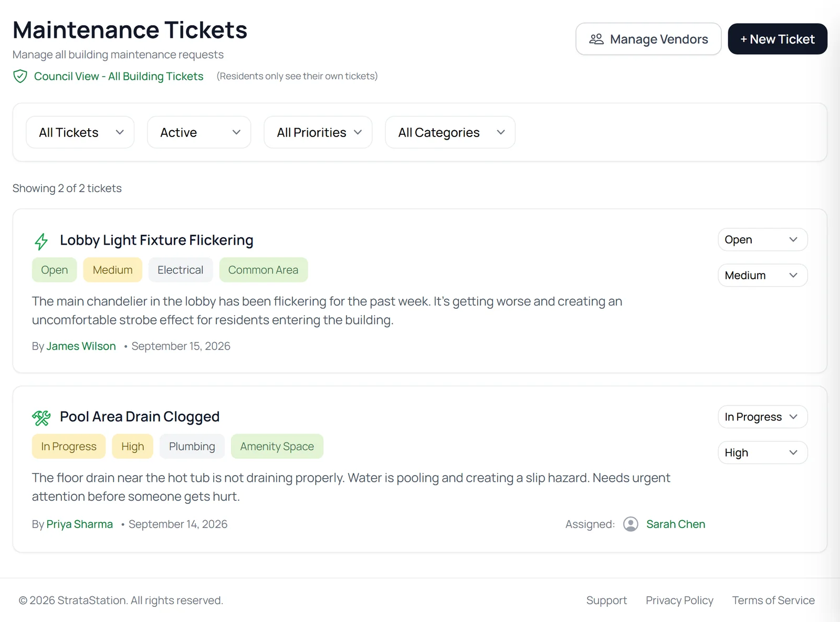Expand the All Categories filter
The image size is (840, 622).
tap(450, 132)
